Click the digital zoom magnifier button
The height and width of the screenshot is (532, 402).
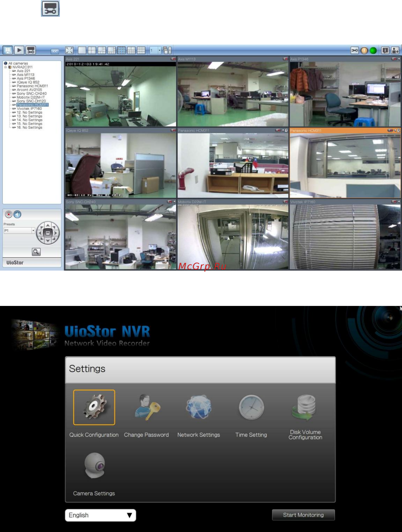36,252
